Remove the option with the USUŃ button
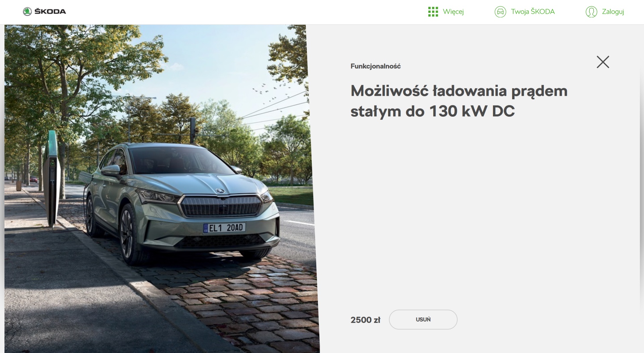 [x=423, y=319]
